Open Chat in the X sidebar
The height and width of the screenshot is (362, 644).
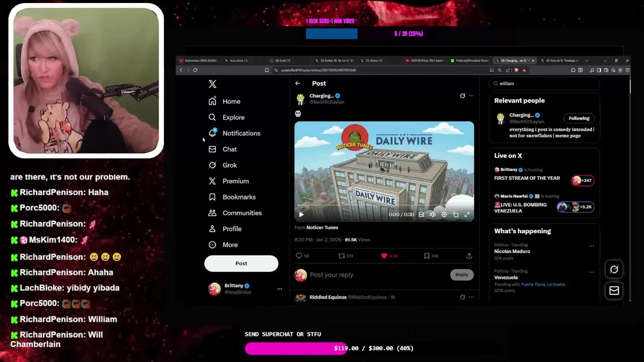[x=222, y=149]
